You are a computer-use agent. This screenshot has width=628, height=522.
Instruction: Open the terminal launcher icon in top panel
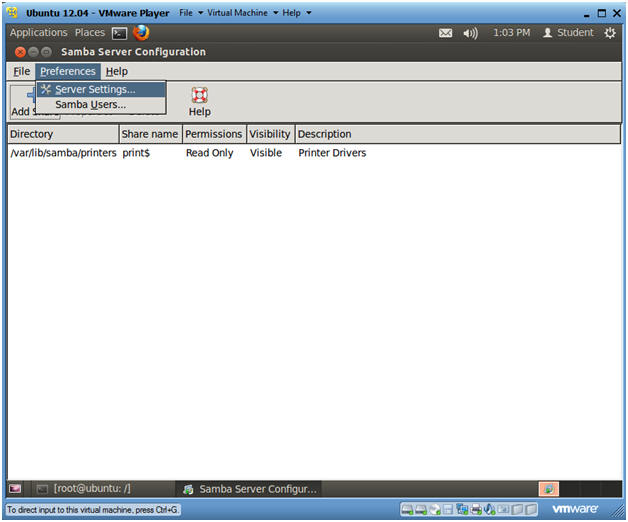pyautogui.click(x=119, y=33)
